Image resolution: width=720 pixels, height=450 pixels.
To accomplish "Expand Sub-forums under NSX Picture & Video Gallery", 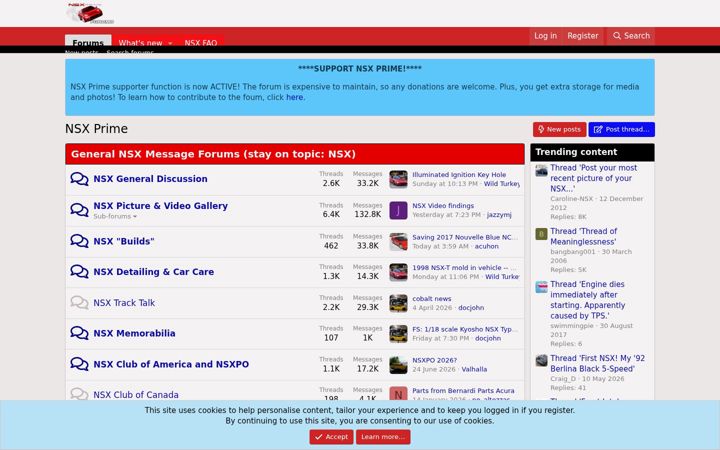I will point(115,216).
